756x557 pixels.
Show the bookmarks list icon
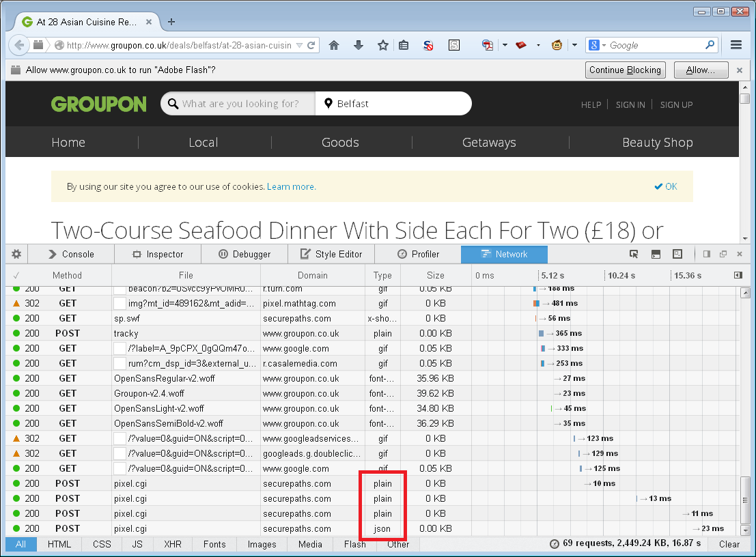click(404, 45)
